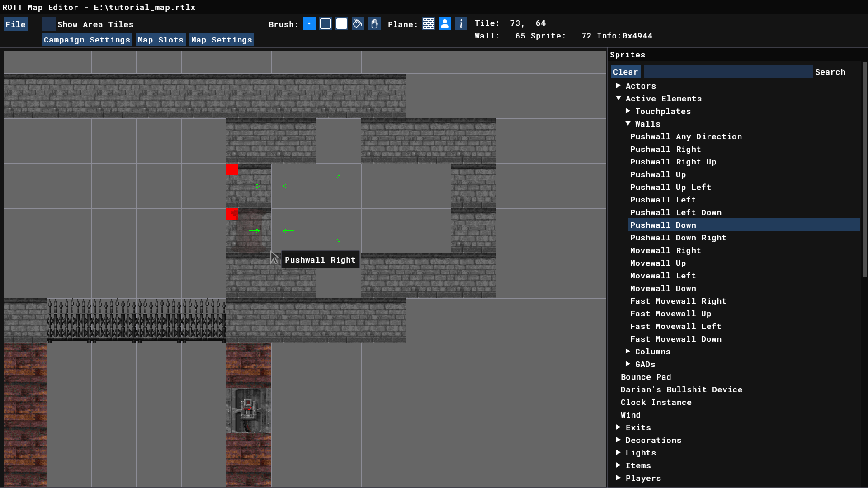Switch to the sprite person plane
Screen dimensions: 868x488
pyautogui.click(x=445, y=24)
